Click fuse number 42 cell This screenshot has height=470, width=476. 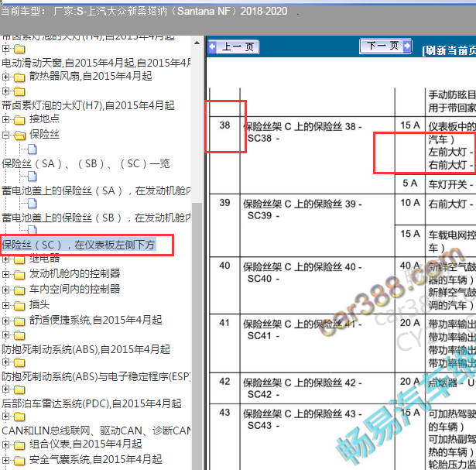224,388
